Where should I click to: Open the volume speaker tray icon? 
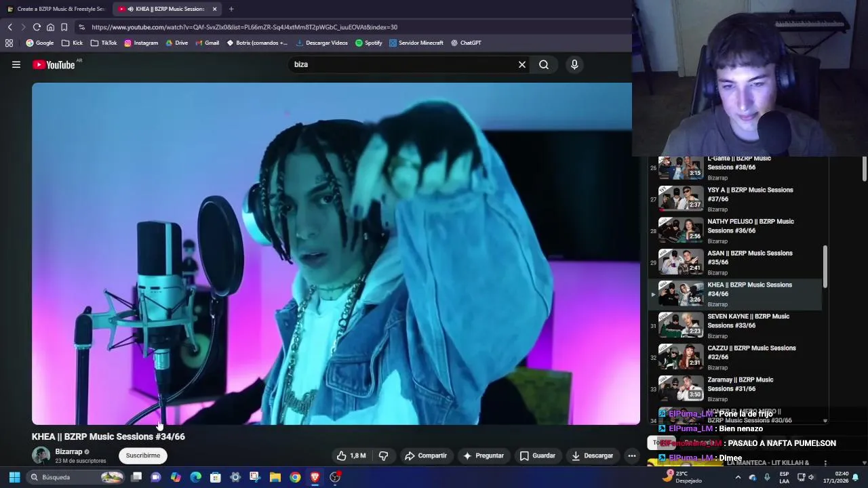pyautogui.click(x=811, y=477)
